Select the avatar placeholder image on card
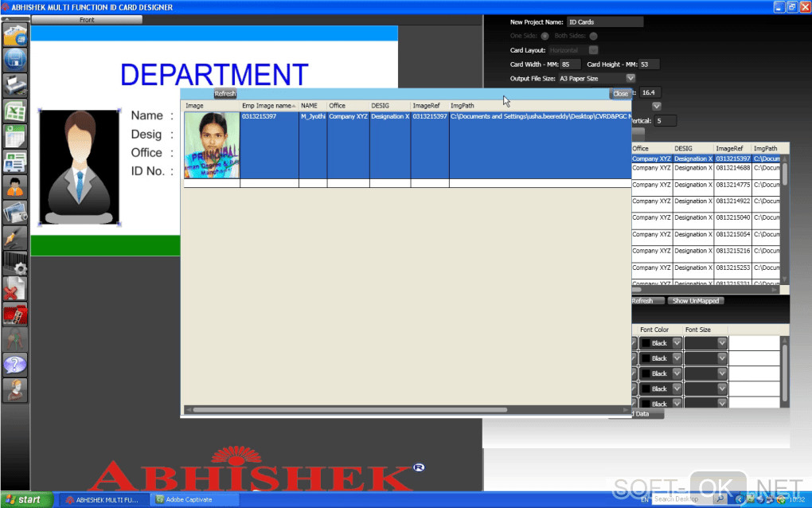The image size is (812, 508). 80,167
